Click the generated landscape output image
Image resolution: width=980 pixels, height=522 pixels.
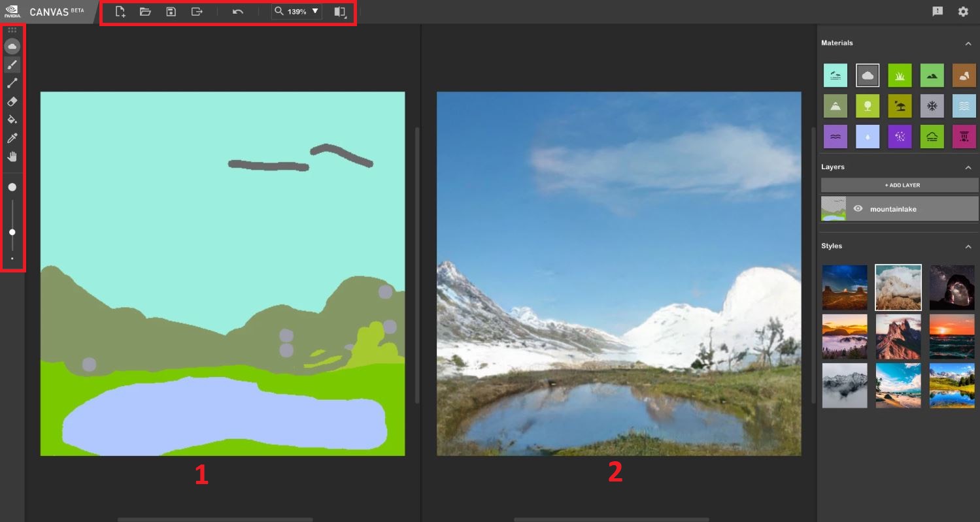click(618, 274)
